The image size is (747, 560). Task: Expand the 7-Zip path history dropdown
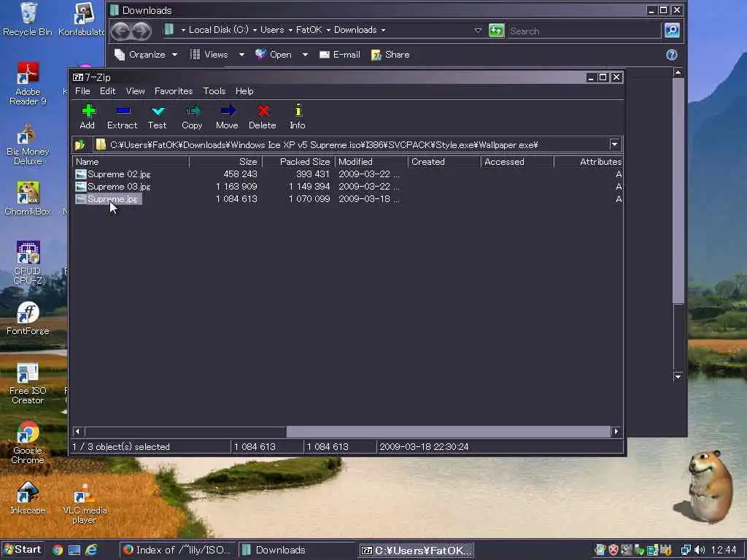[x=614, y=144]
